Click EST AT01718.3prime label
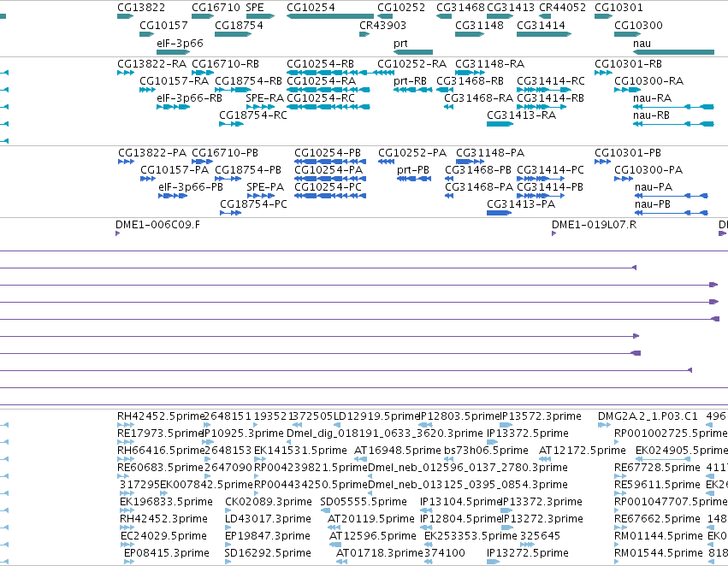728x566 pixels. 379,553
